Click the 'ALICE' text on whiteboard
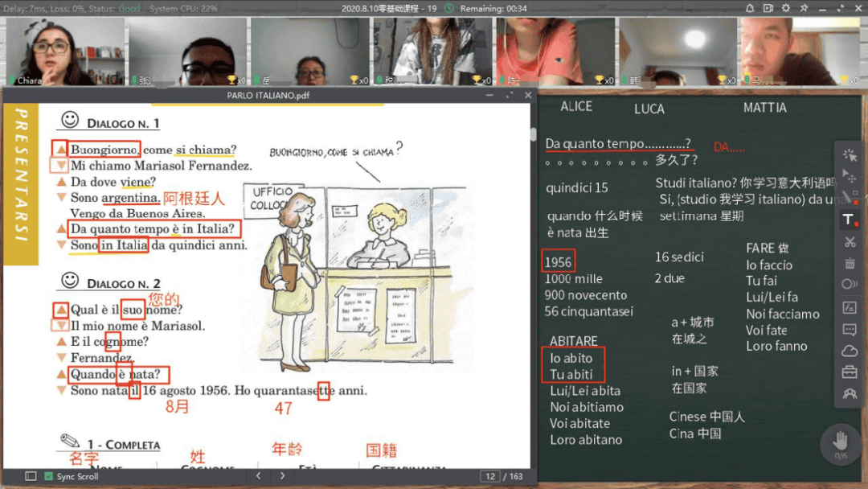 tap(575, 106)
